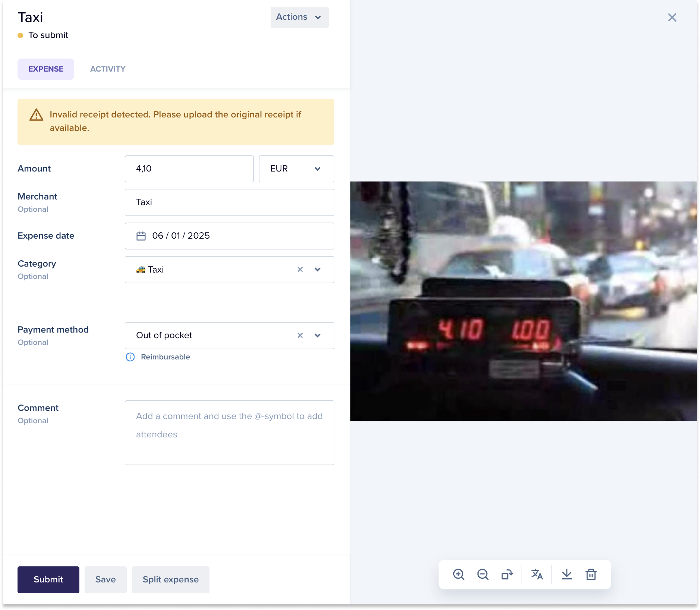700x610 pixels.
Task: Delete the receipt with trash icon
Action: click(x=591, y=574)
